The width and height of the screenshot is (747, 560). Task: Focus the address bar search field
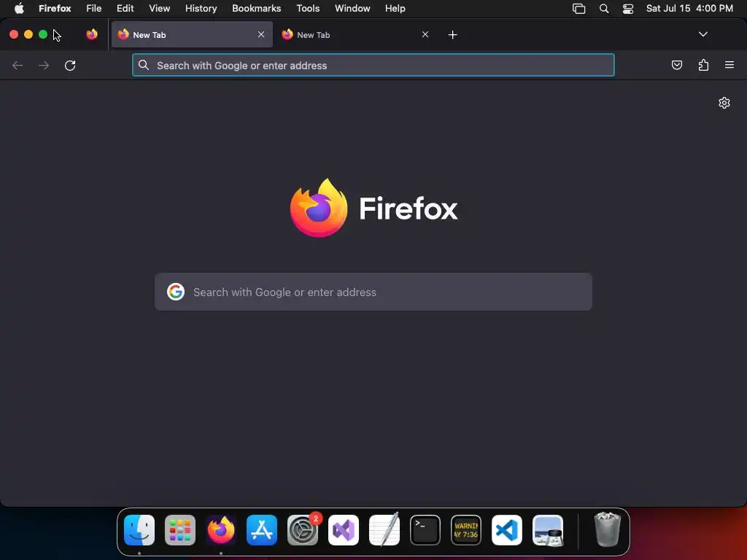373,65
